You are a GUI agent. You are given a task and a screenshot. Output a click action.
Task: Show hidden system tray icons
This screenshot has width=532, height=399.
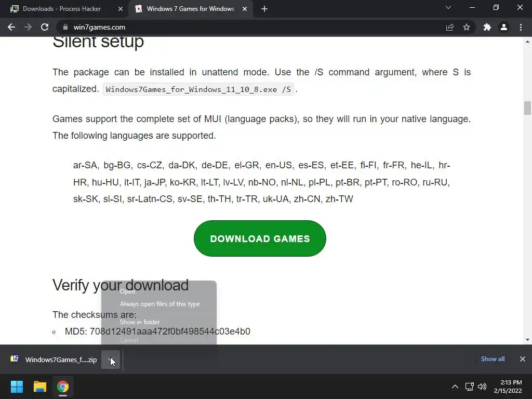point(455,387)
